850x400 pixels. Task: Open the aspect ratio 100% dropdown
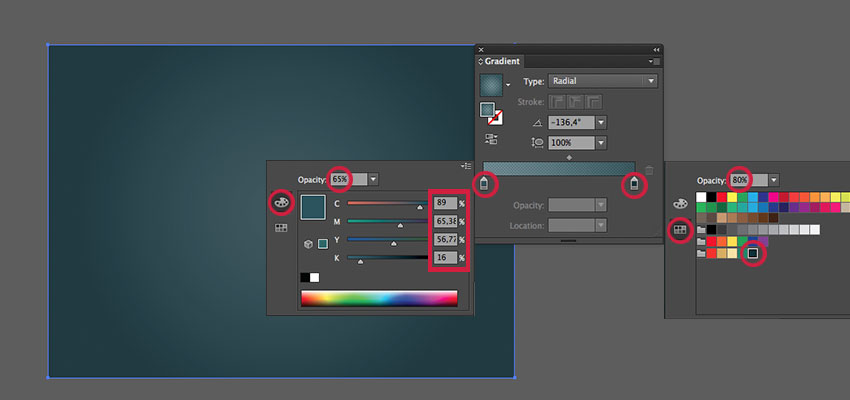[x=602, y=143]
